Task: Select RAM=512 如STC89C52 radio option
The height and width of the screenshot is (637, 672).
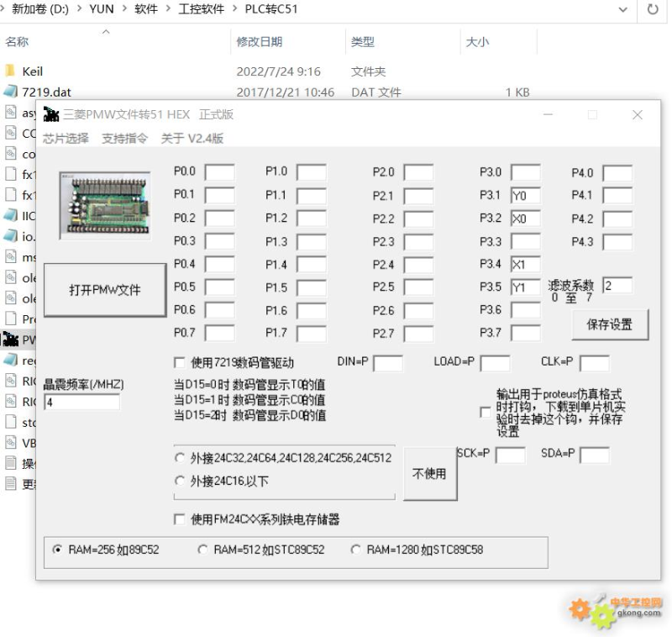Action: (x=202, y=550)
